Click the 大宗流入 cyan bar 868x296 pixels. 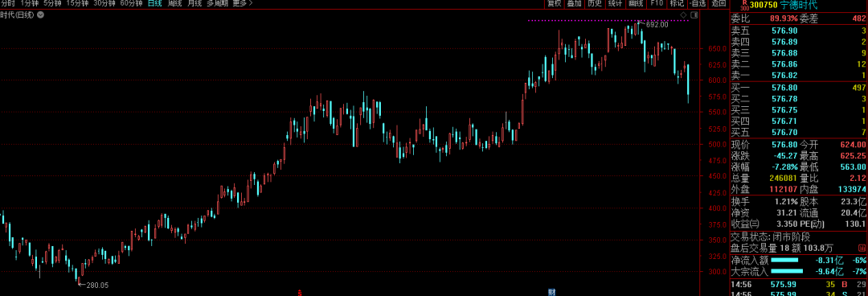point(787,271)
